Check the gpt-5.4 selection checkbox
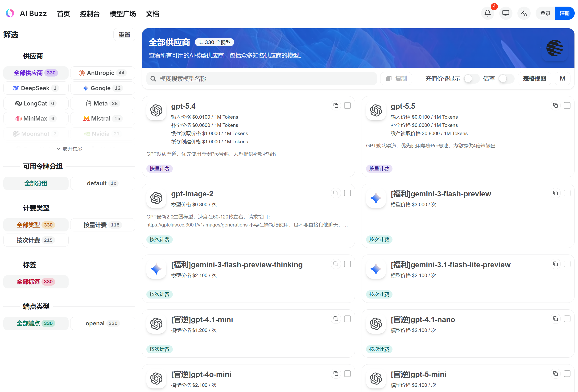 coord(347,105)
